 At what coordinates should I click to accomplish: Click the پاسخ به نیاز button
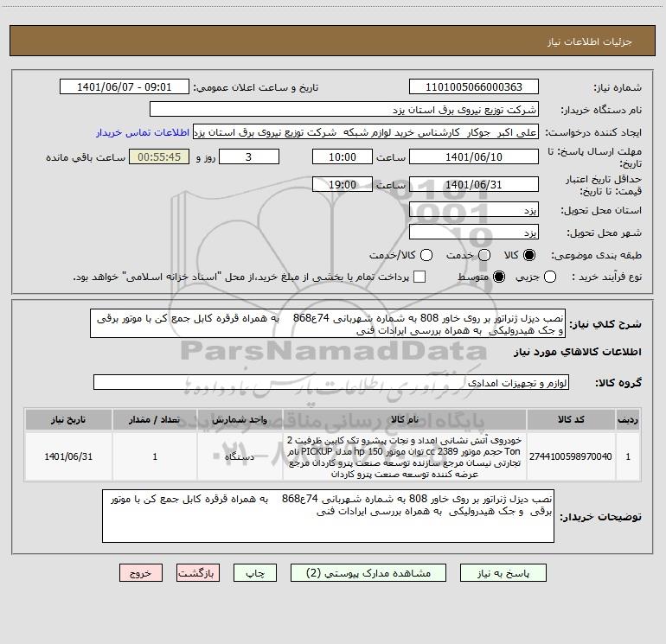coord(503,573)
